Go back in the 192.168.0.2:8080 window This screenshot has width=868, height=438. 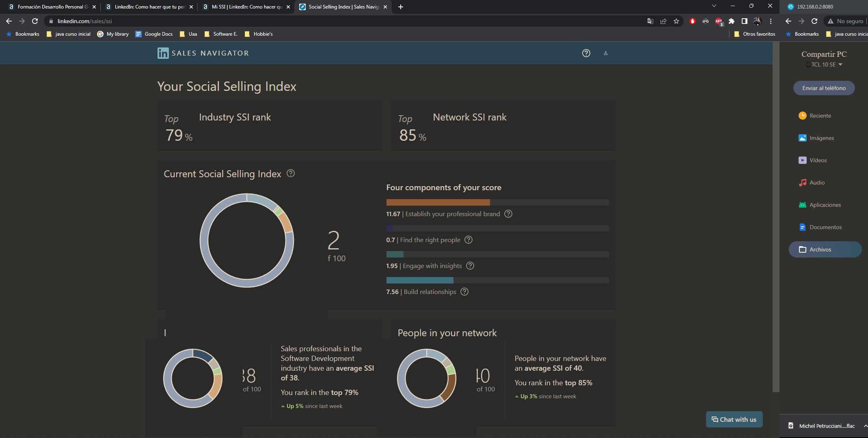tap(788, 21)
